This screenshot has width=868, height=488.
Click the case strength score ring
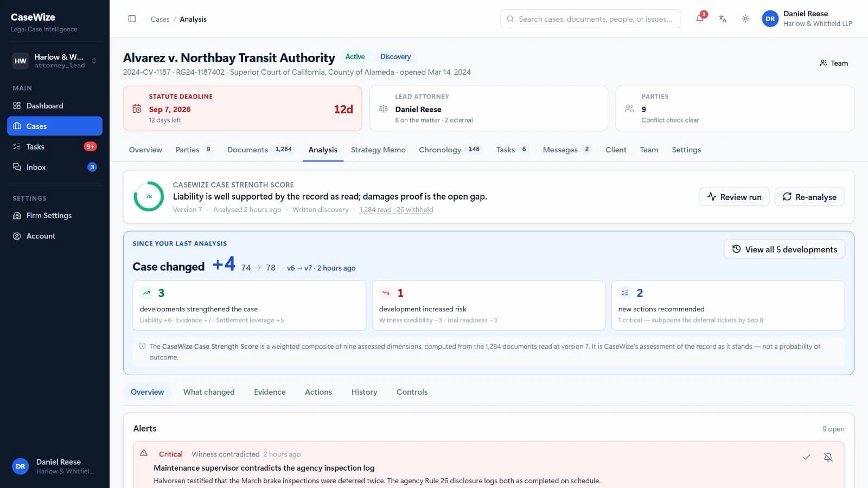(149, 196)
